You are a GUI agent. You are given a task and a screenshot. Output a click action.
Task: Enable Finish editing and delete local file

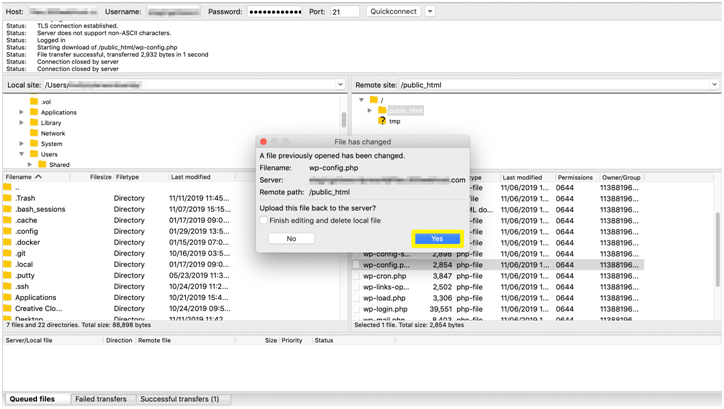(264, 221)
